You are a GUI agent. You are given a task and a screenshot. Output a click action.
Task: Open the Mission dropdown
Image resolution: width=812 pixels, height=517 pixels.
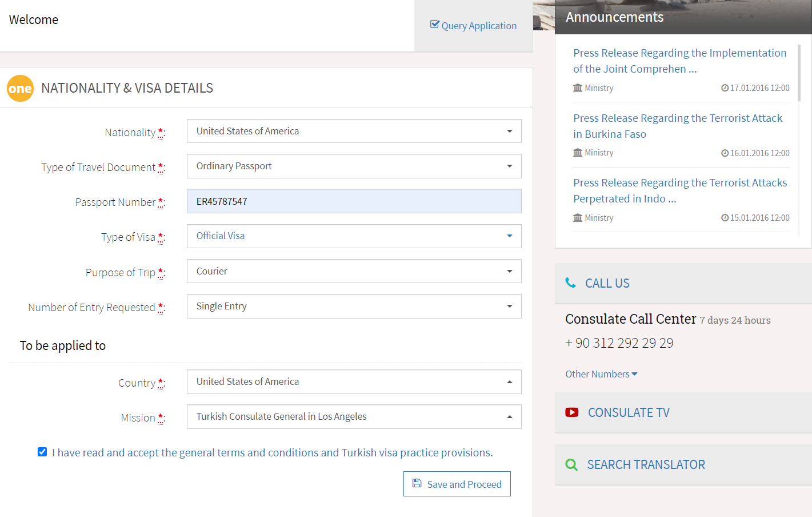click(x=354, y=416)
